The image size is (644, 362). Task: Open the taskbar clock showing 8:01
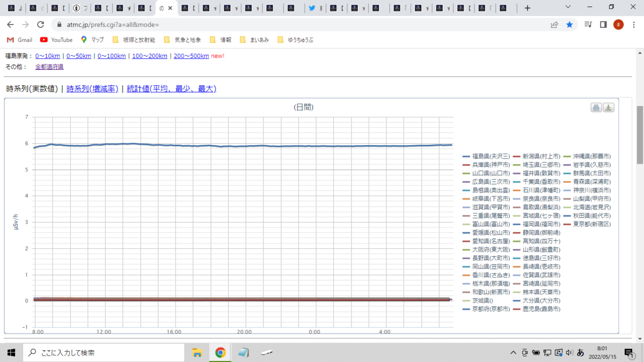[603, 352]
